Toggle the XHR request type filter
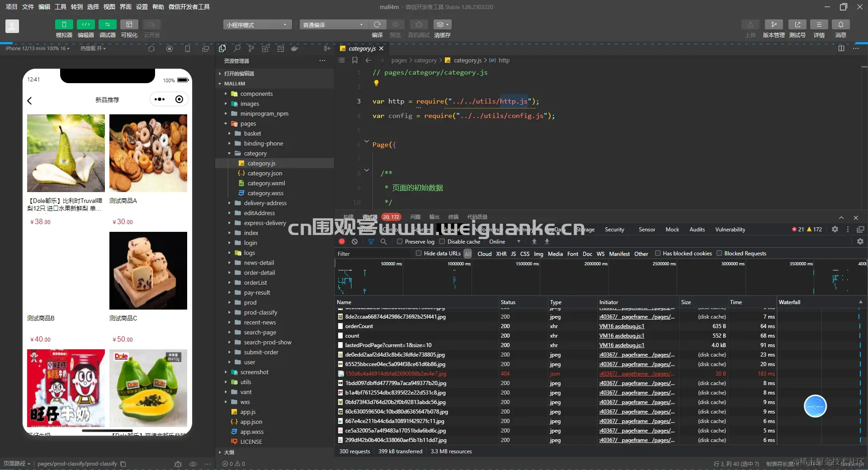 click(x=501, y=254)
